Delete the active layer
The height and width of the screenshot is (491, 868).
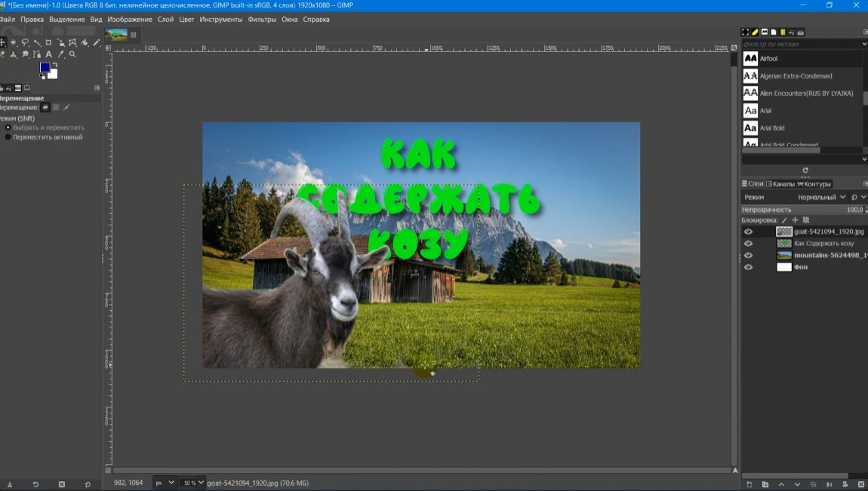(x=861, y=484)
